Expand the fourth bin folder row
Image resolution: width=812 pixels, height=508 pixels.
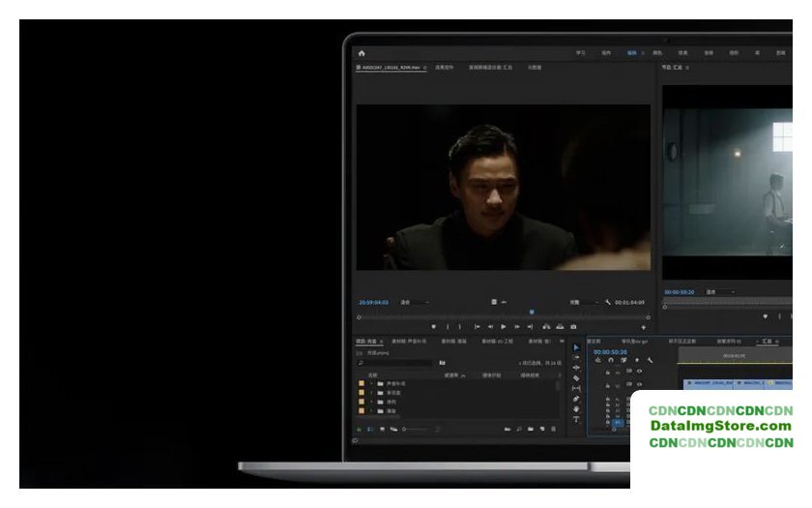click(x=371, y=411)
